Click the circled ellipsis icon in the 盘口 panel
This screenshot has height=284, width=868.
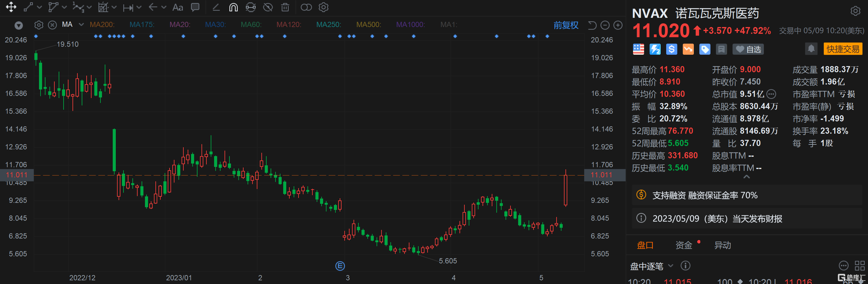(843, 266)
